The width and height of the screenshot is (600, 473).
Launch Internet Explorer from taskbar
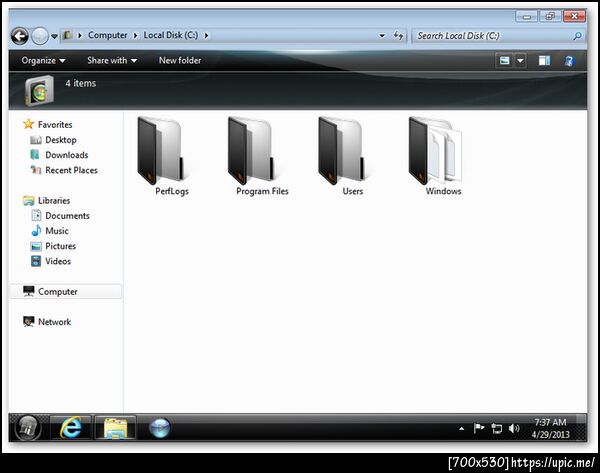coord(71,427)
